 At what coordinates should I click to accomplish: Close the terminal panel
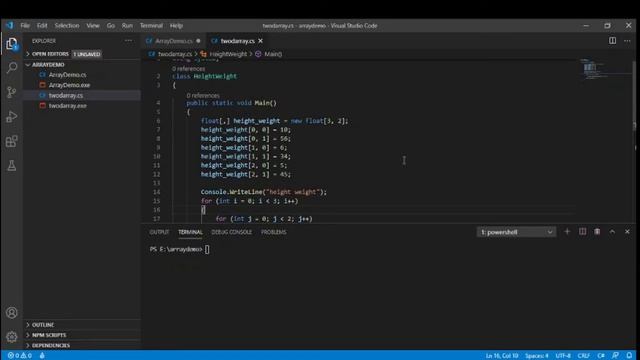coord(627,231)
